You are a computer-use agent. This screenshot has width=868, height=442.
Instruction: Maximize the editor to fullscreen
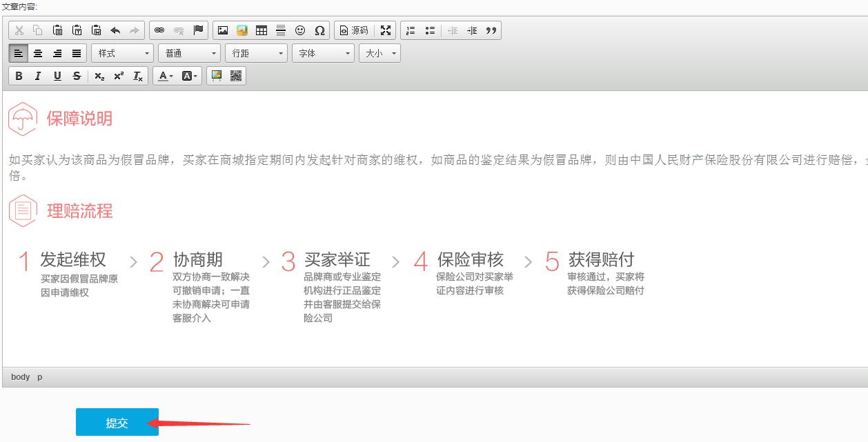[386, 30]
